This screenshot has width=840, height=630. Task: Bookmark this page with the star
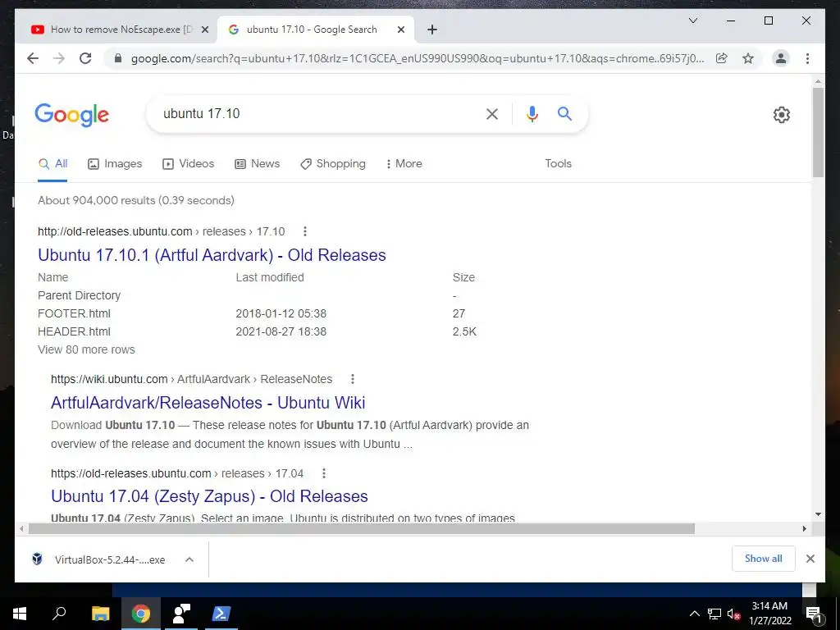(x=748, y=58)
